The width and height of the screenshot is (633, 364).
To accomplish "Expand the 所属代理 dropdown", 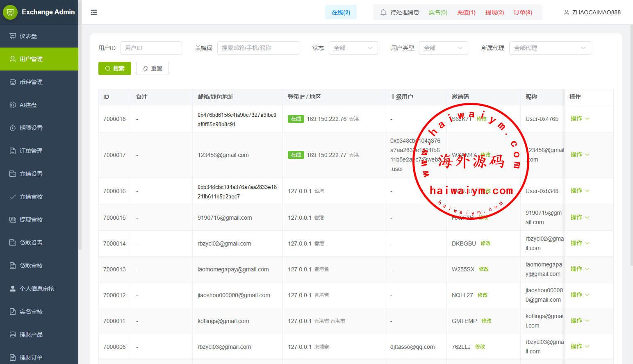I will tap(550, 48).
